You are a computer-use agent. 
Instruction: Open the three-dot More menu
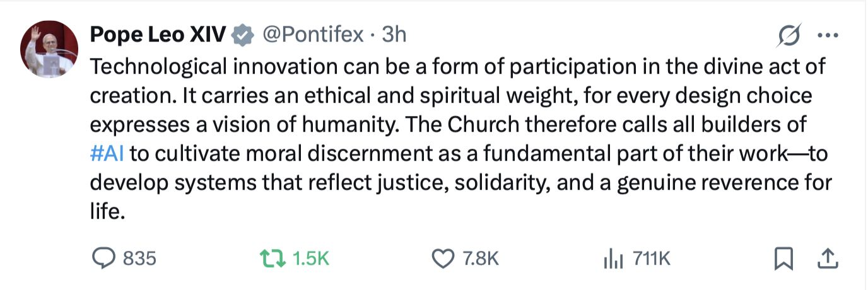tap(827, 35)
